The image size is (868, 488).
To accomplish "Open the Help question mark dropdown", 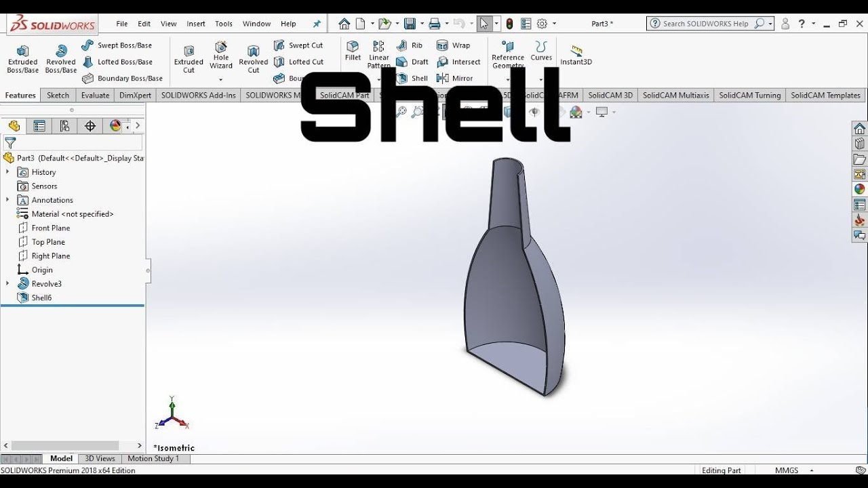I will click(813, 24).
